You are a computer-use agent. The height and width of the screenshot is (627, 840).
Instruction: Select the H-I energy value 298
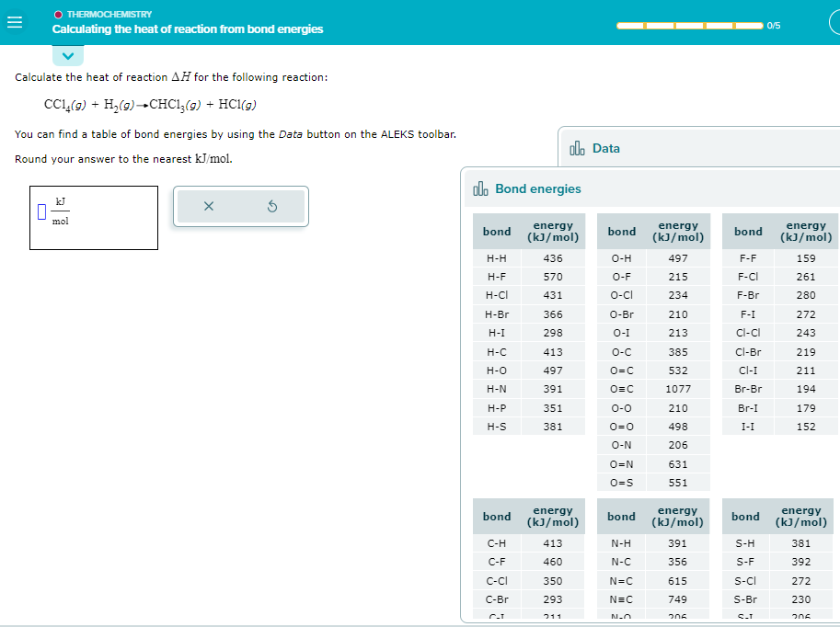[x=553, y=333]
